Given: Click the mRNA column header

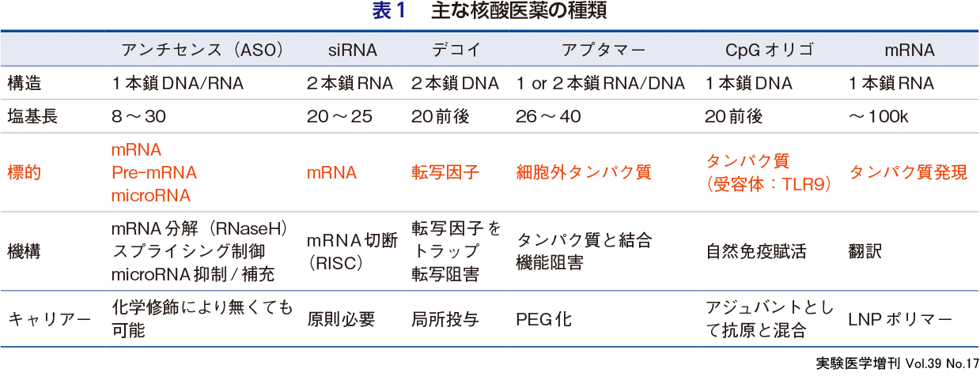Looking at the screenshot, I should tap(909, 50).
